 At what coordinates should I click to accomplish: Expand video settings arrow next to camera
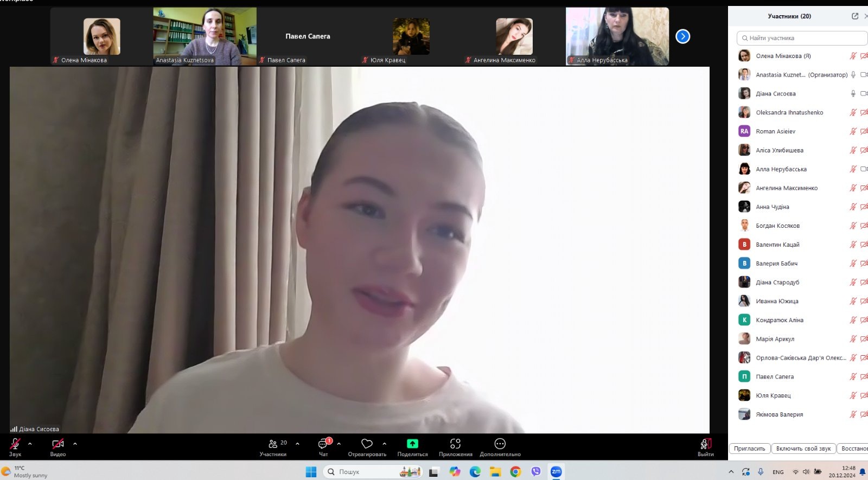(x=75, y=444)
